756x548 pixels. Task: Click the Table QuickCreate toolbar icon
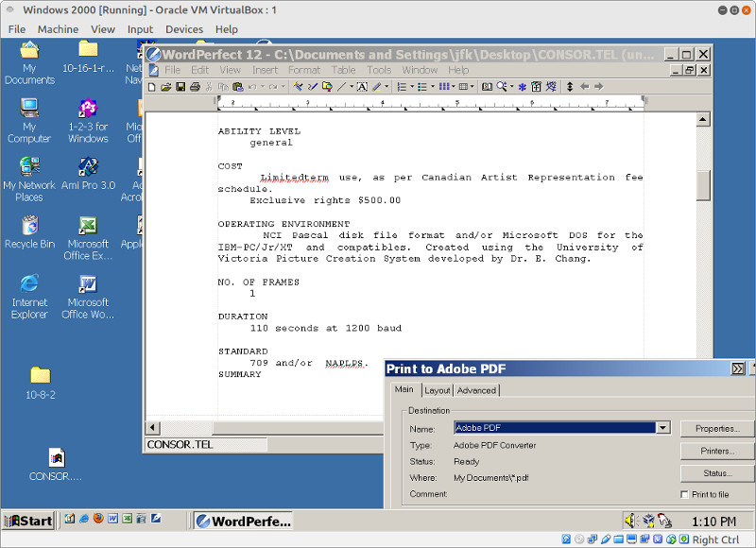click(463, 87)
